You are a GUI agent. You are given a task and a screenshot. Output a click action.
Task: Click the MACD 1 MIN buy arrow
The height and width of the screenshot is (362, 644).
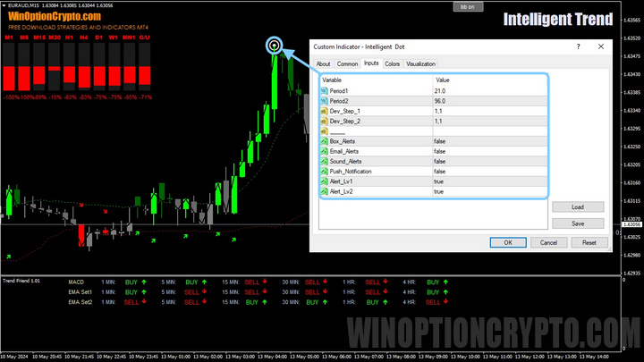[x=144, y=282]
